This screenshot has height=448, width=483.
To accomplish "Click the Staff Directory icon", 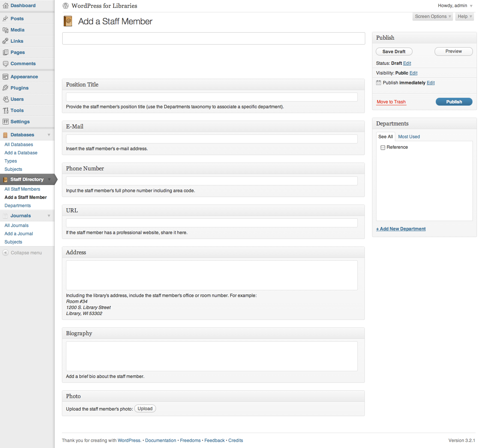I will pos(5,179).
